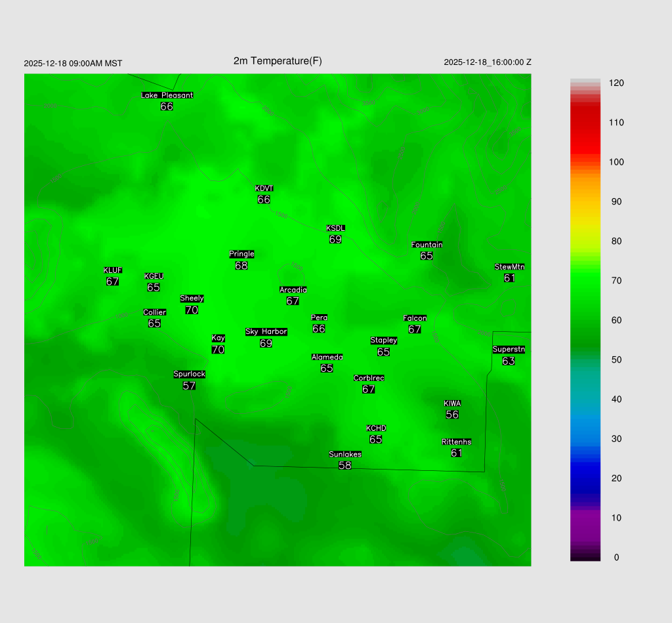Click the Rittenhs station label
The height and width of the screenshot is (623, 672).
coord(457,442)
